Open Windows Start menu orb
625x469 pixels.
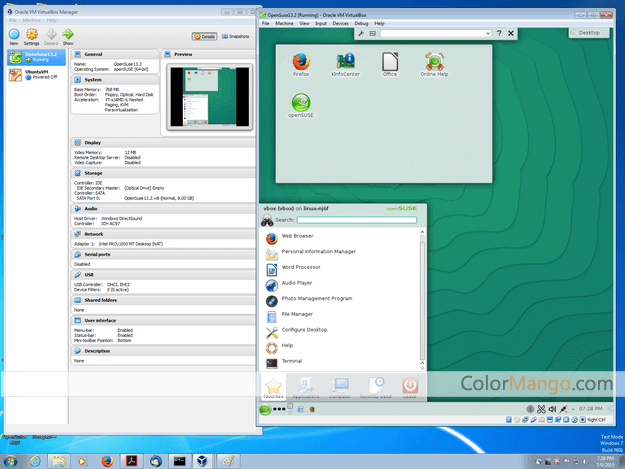[x=10, y=461]
